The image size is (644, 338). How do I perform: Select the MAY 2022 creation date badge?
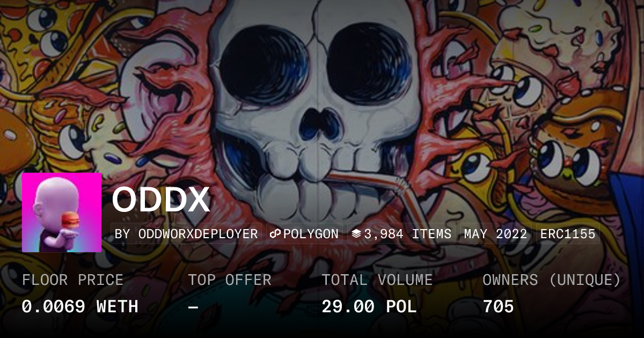495,234
